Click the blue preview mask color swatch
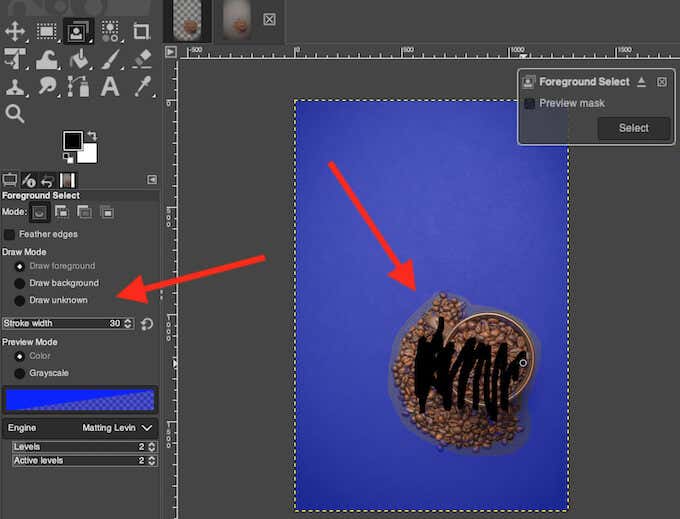 click(x=80, y=400)
